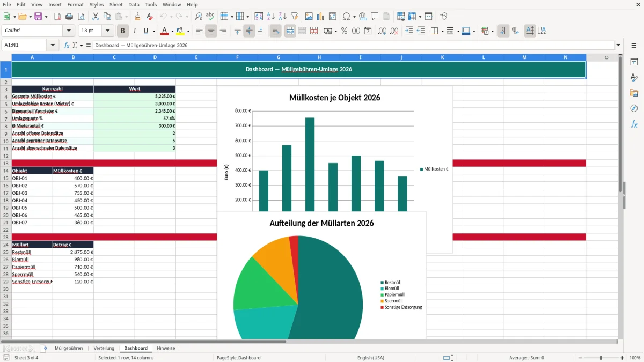The image size is (644, 362).
Task: Open the Conditional Formatting dropdown arrow
Action: coord(492,31)
